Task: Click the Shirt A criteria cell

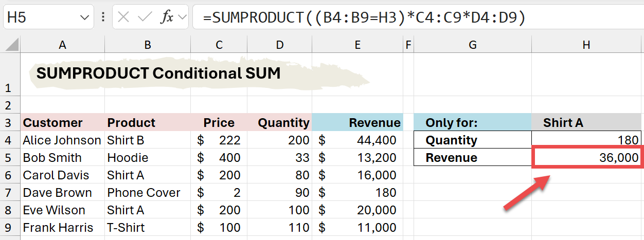Action: pos(586,123)
